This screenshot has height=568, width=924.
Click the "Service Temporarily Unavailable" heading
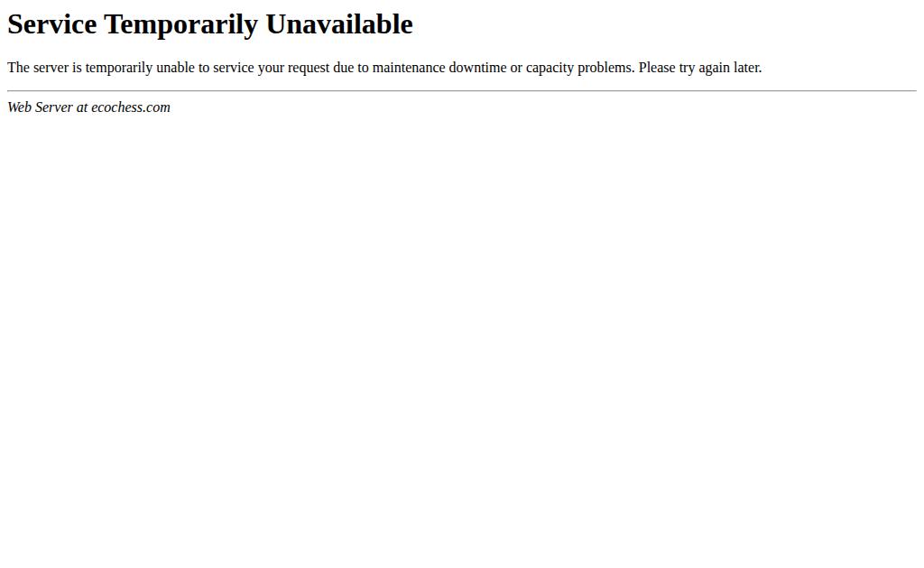[209, 24]
